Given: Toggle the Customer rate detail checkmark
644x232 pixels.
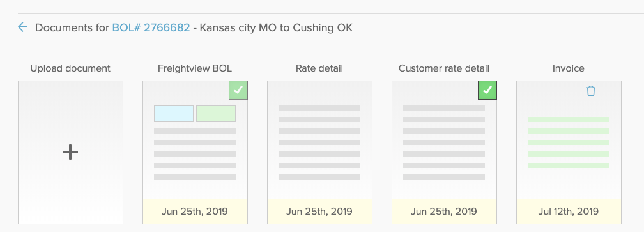Looking at the screenshot, I should tap(487, 90).
